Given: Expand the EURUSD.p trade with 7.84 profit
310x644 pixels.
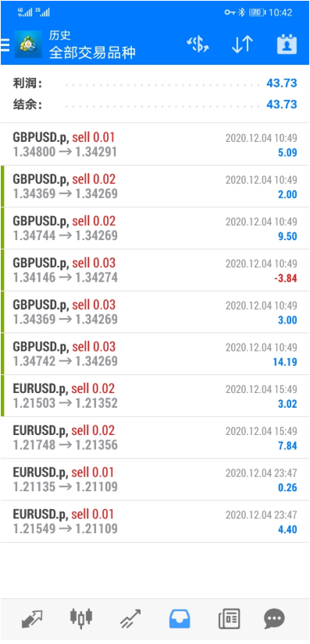Looking at the screenshot, I should point(155,438).
